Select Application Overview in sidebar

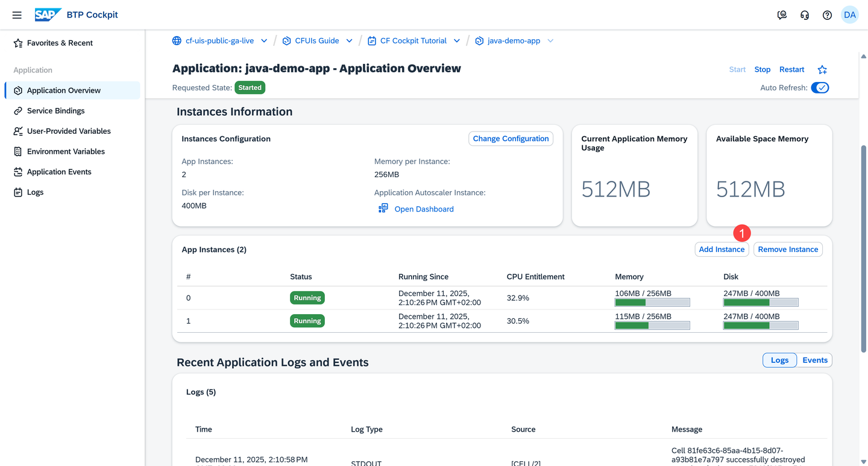(x=72, y=90)
